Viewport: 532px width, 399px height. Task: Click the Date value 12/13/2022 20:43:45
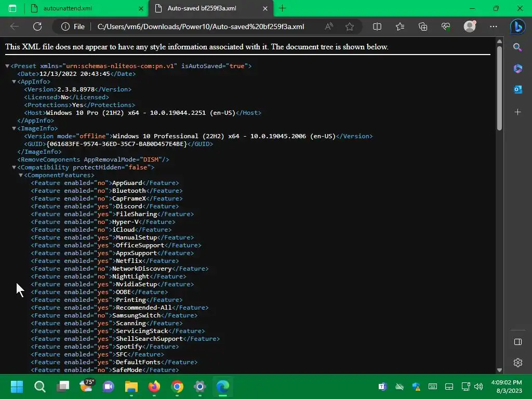pyautogui.click(x=75, y=74)
